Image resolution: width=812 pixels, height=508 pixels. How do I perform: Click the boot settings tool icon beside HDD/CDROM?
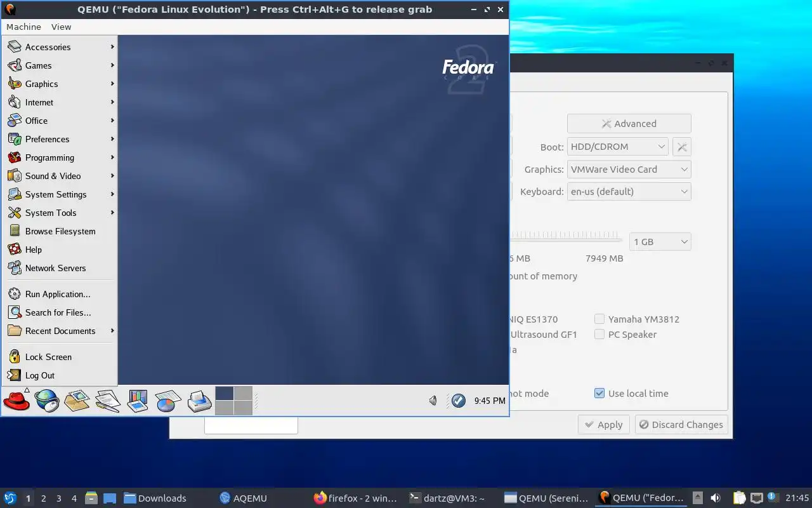click(682, 147)
